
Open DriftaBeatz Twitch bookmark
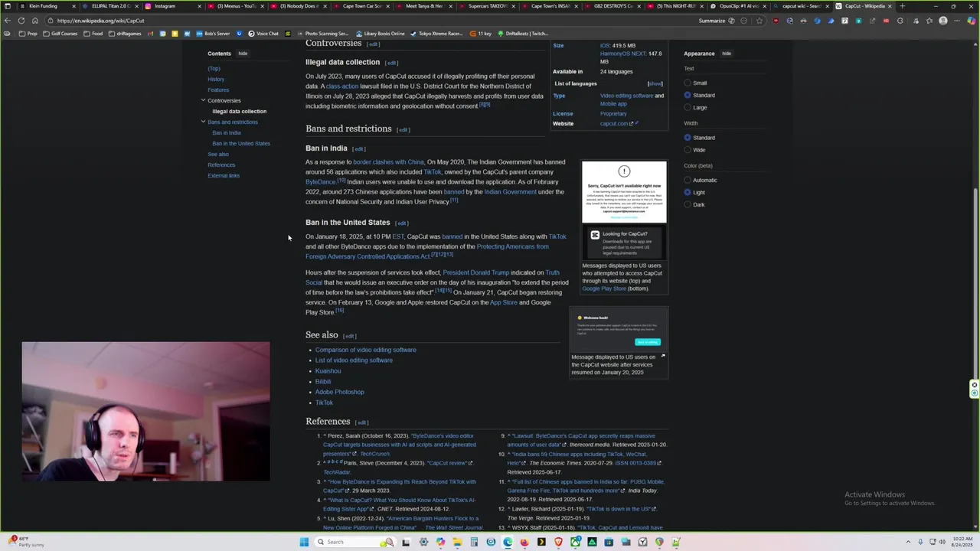tap(523, 34)
